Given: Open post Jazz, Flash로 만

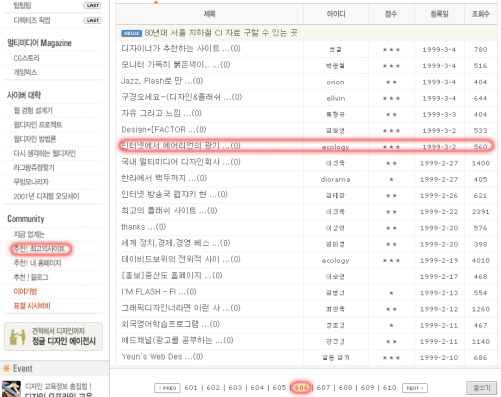Looking at the screenshot, I should (x=162, y=81).
